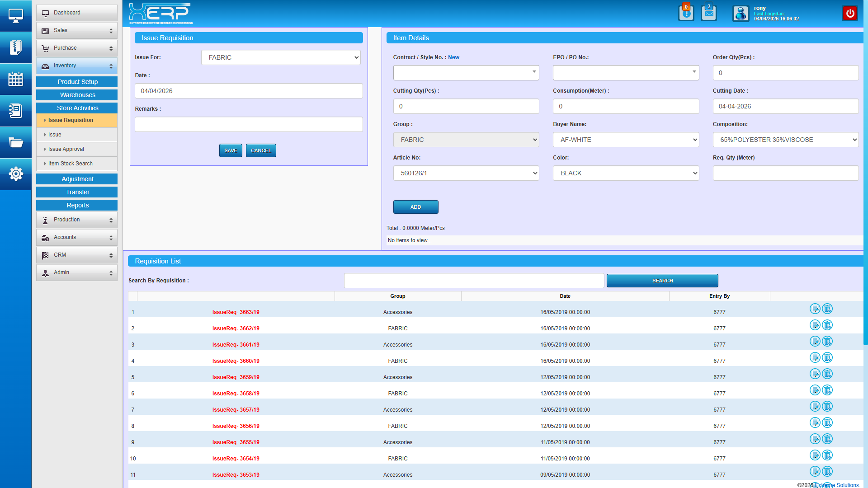
Task: Expand the Sales menu
Action: [x=77, y=30]
